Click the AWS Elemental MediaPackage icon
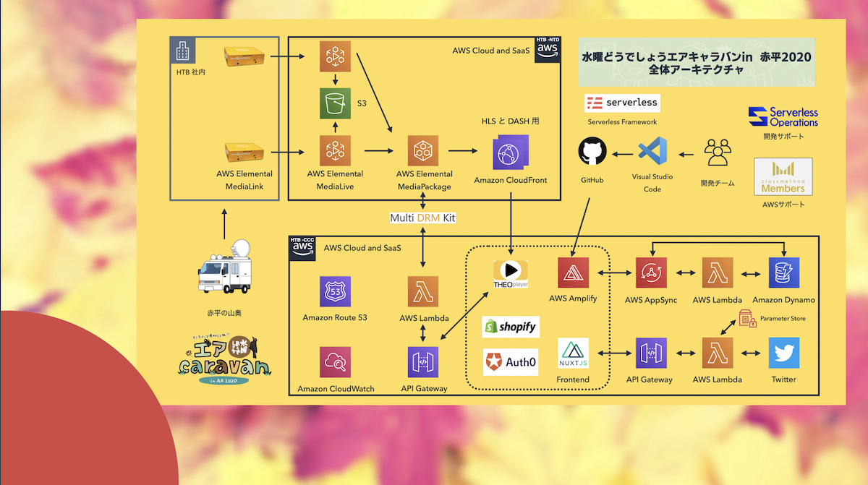Image resolution: width=868 pixels, height=485 pixels. [x=424, y=151]
